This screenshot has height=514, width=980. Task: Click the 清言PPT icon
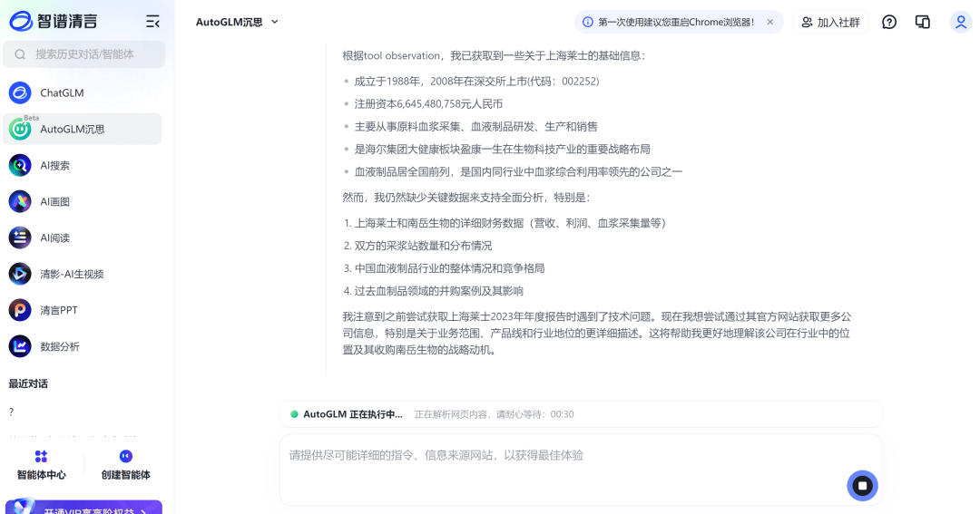coord(20,310)
